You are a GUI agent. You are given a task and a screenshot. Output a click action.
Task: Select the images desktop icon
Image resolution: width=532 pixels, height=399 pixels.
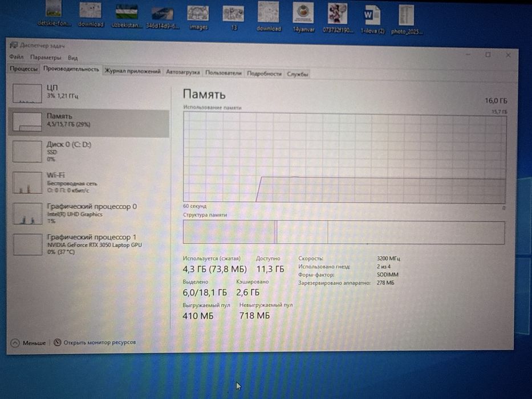(198, 18)
